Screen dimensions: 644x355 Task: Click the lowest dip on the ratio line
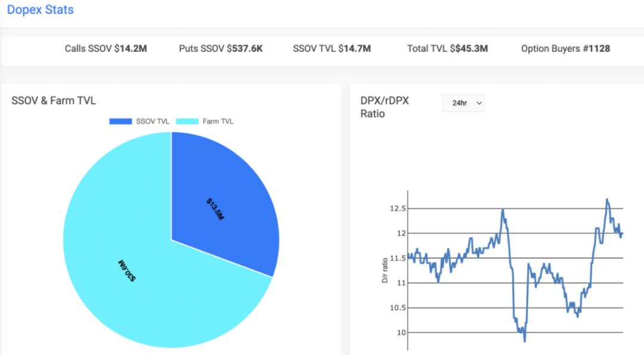coord(524,341)
